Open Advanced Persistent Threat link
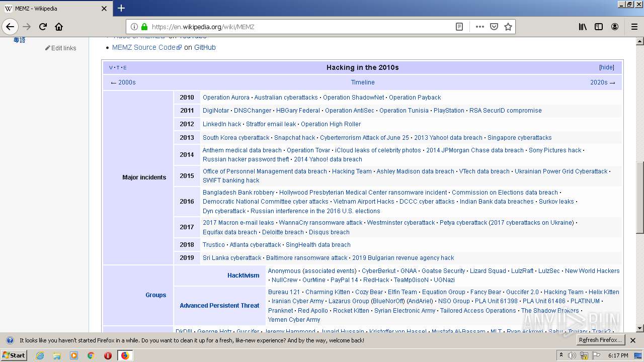This screenshot has width=644, height=362. pos(220,306)
